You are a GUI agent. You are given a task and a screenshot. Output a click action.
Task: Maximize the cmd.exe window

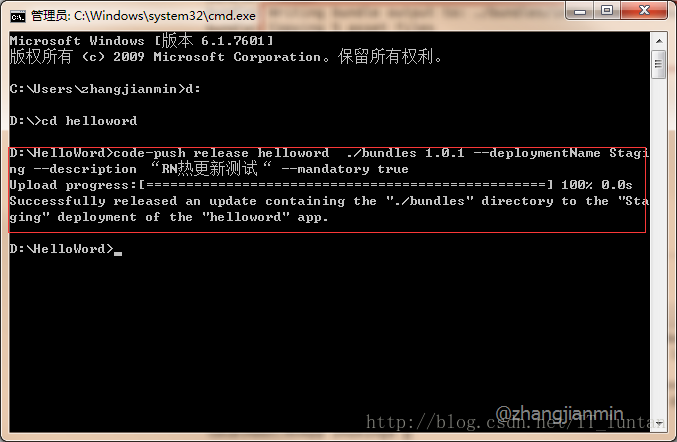607,11
